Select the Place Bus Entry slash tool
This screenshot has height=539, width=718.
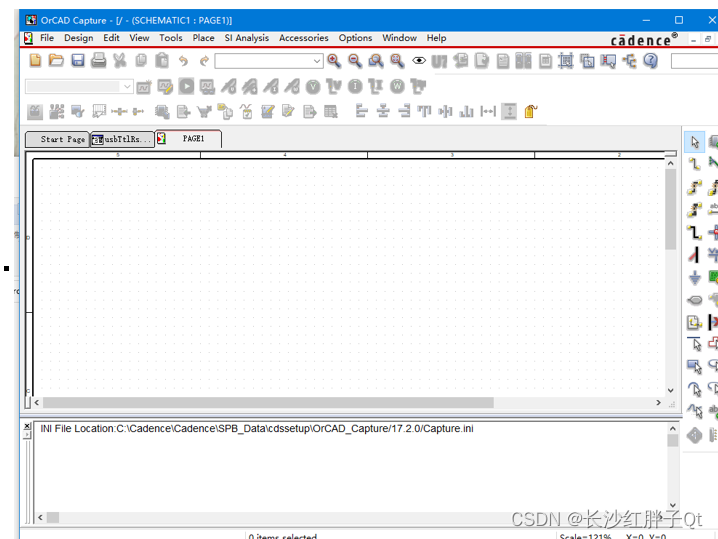click(x=695, y=255)
